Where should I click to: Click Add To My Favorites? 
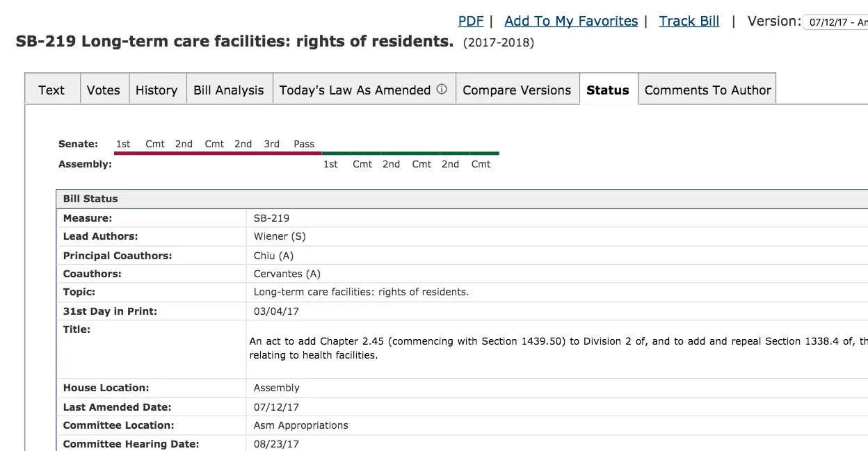(571, 21)
